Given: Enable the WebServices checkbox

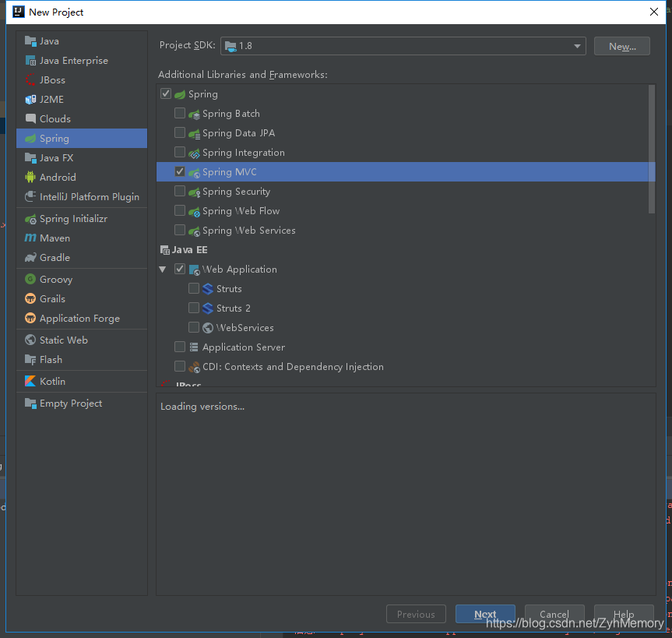Looking at the screenshot, I should (x=194, y=328).
